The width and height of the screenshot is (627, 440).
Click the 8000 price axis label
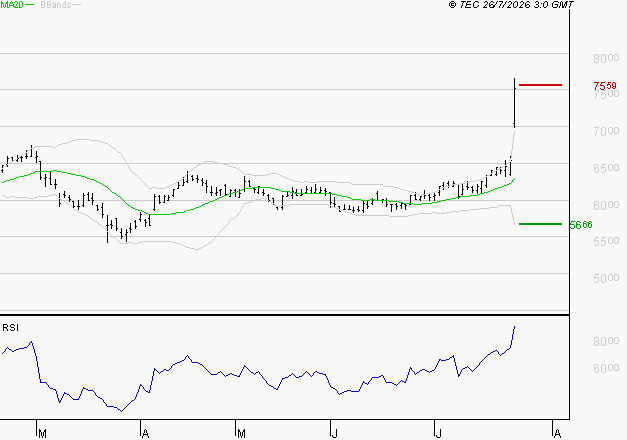tap(606, 58)
